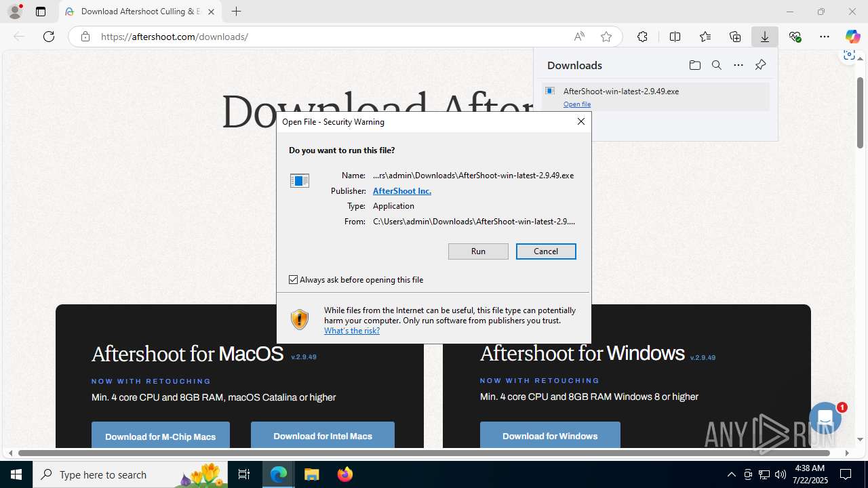This screenshot has width=868, height=488.
Task: Click AfterShoot Inc. publisher link
Action: coord(402,190)
